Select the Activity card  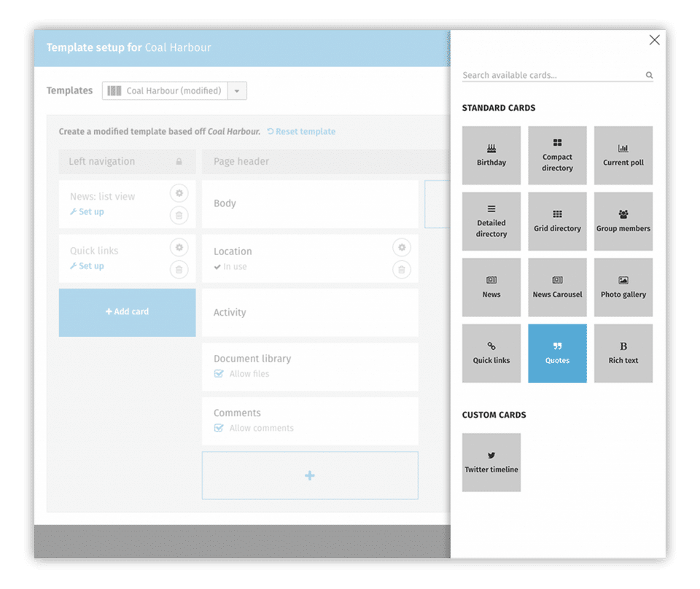coord(310,312)
